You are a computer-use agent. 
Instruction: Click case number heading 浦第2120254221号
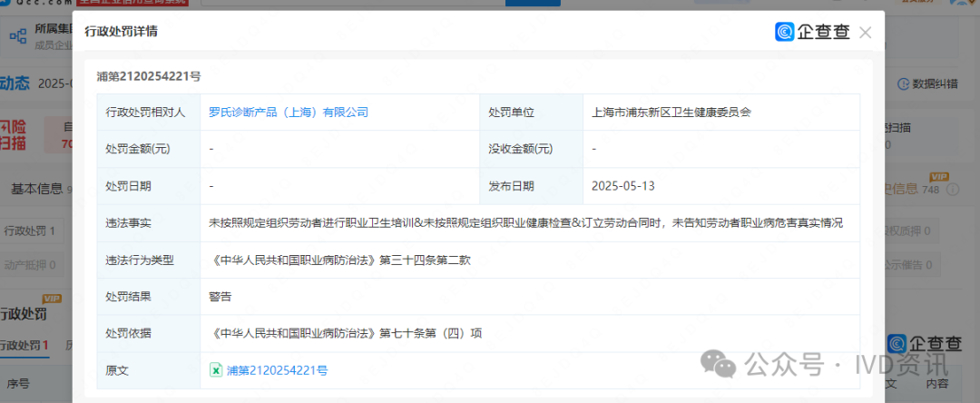[149, 76]
